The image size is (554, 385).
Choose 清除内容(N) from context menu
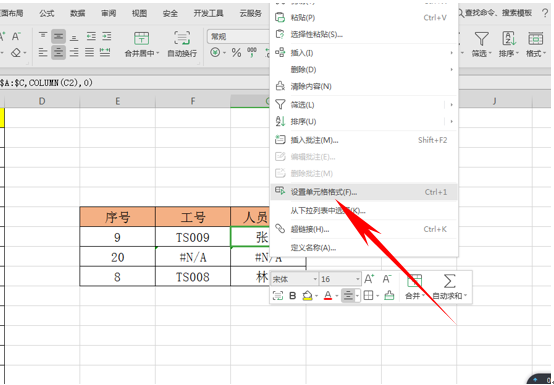click(364, 86)
